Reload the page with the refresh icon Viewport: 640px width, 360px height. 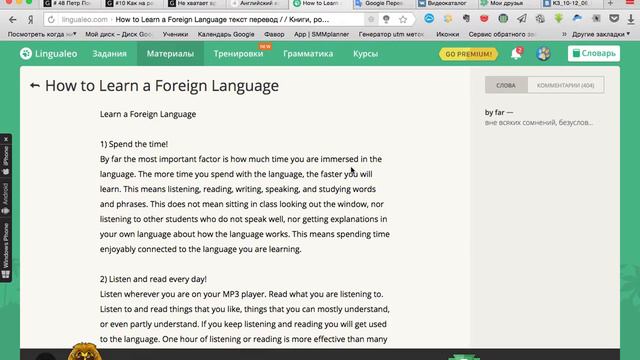(x=51, y=19)
